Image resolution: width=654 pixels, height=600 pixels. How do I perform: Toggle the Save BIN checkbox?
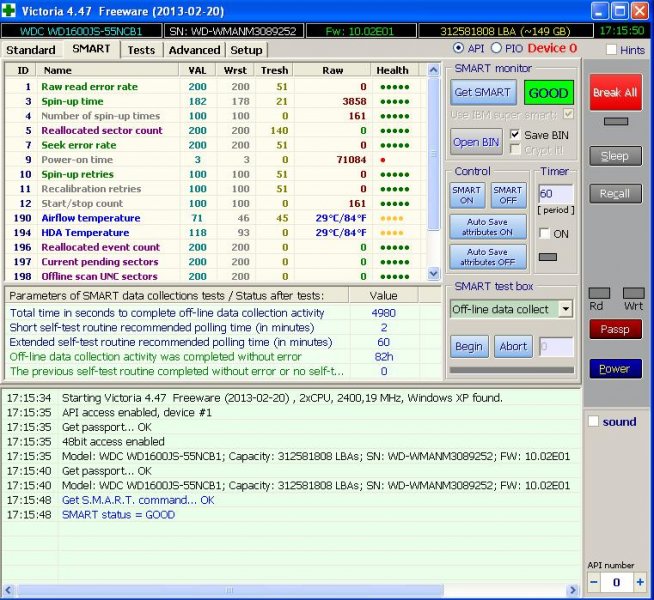[516, 135]
